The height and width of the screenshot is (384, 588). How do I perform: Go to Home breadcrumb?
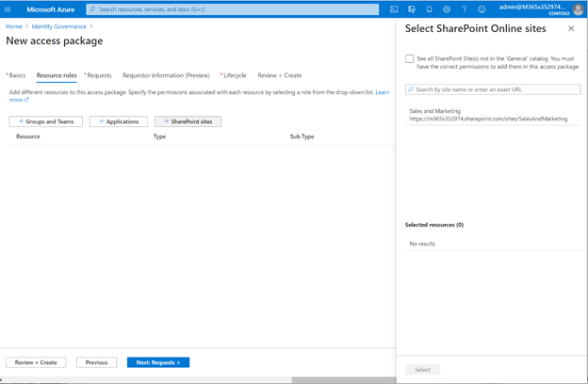pos(14,26)
